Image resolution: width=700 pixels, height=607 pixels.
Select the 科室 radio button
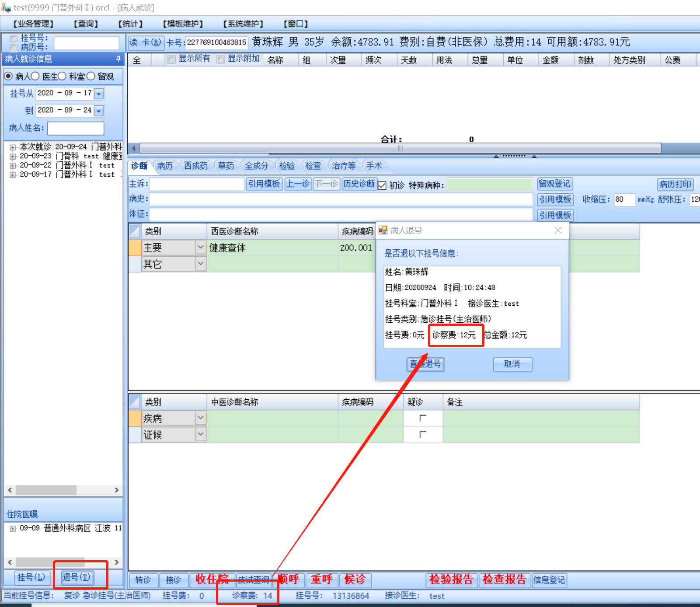point(62,76)
